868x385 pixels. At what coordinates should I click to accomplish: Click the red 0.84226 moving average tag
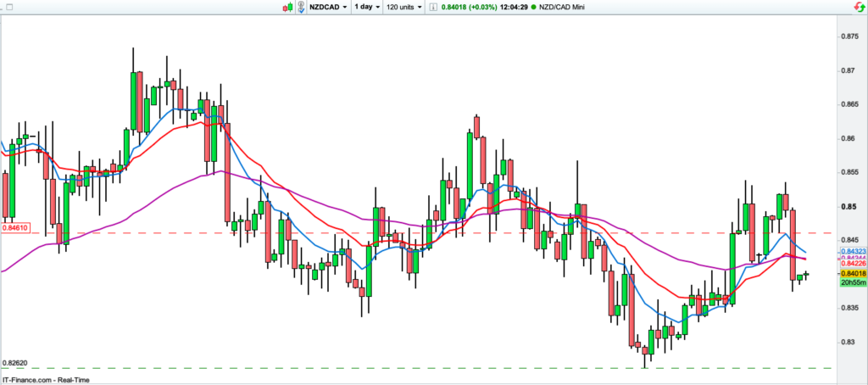point(851,264)
